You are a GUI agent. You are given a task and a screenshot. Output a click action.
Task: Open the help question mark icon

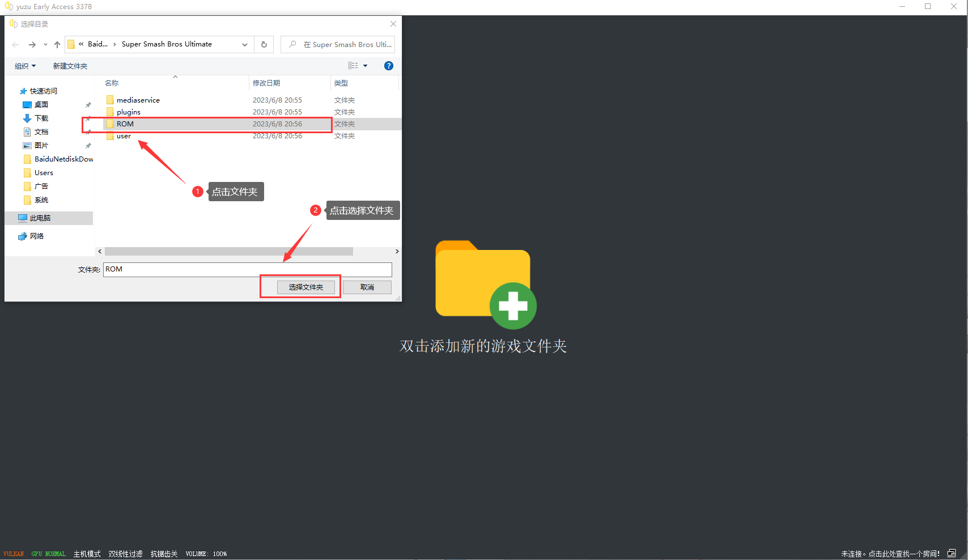coord(389,66)
